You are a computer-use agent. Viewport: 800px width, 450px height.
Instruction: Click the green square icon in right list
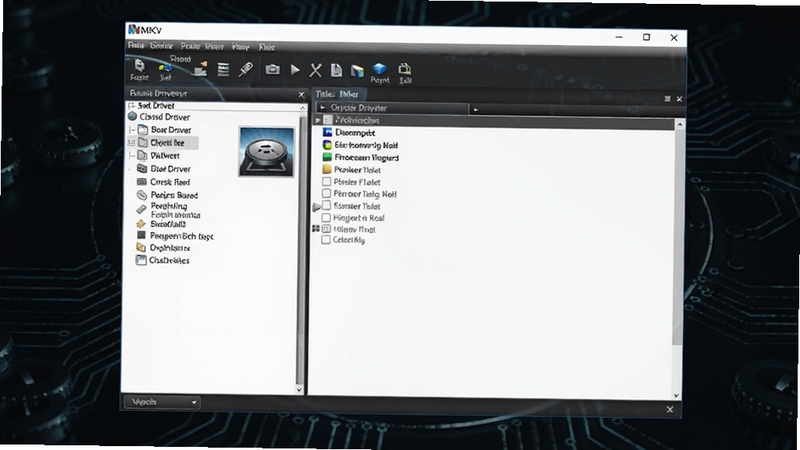coord(327,157)
